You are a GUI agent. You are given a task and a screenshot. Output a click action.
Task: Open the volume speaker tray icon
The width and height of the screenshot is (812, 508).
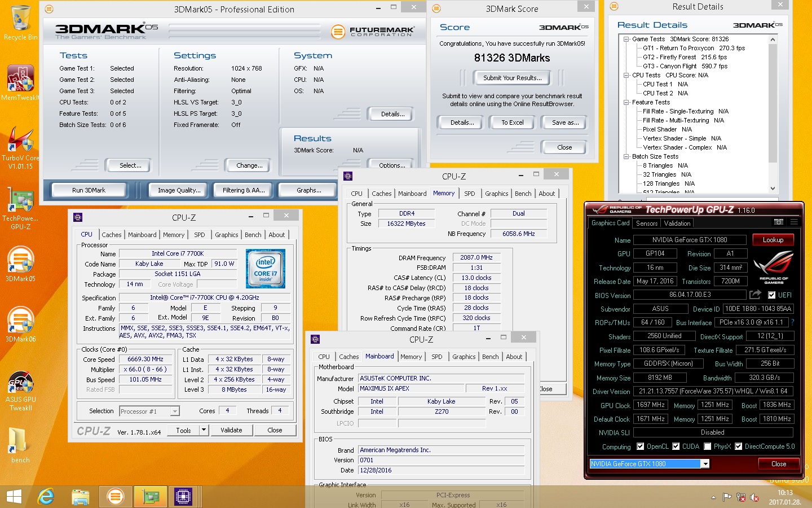tap(754, 497)
